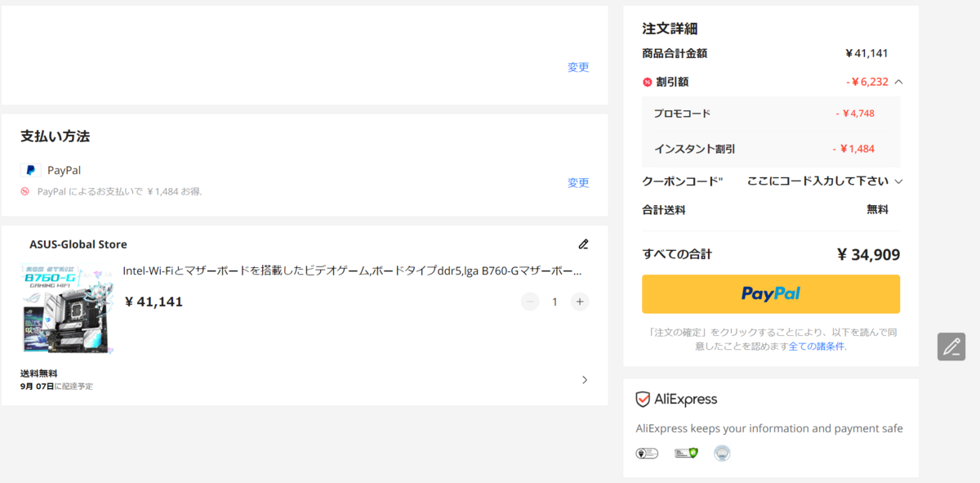Click the AliExpress shield logo icon
The image size is (980, 483).
643,399
